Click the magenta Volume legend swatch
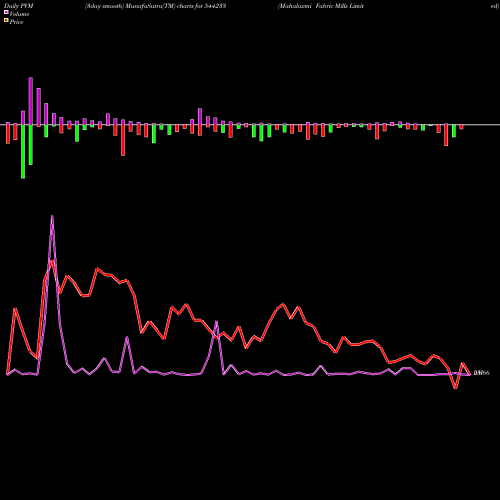The height and width of the screenshot is (500, 500). [x=6, y=12]
